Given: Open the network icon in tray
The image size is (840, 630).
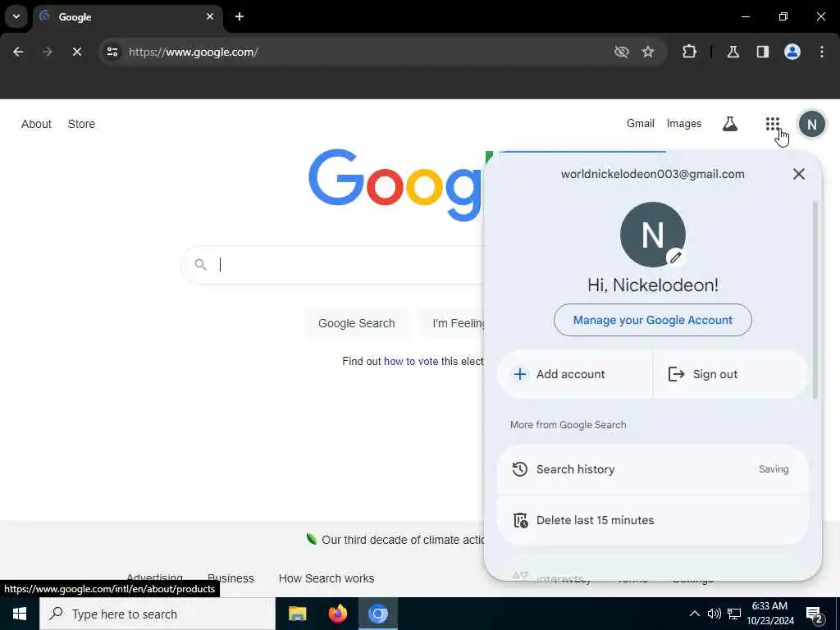Looking at the screenshot, I should pos(734,614).
